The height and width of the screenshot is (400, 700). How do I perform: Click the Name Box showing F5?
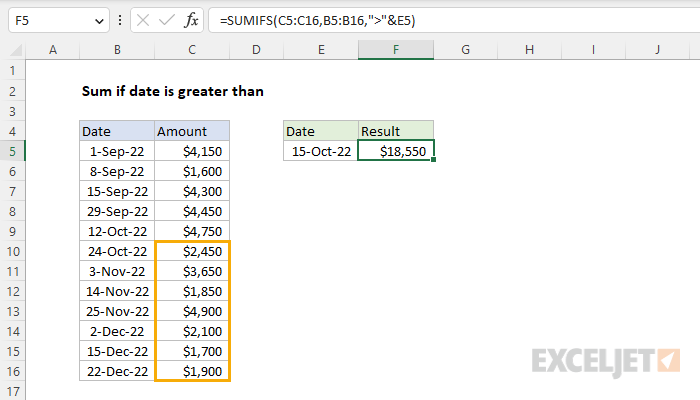click(59, 20)
